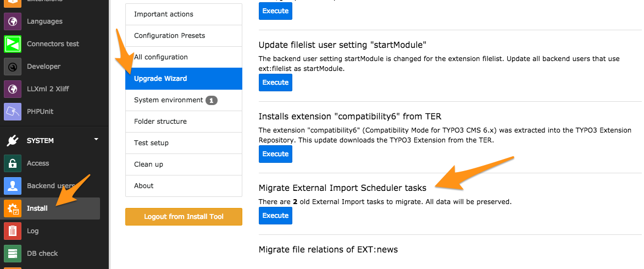The image size is (644, 269).
Task: Select the Install module icon
Action: point(12,208)
